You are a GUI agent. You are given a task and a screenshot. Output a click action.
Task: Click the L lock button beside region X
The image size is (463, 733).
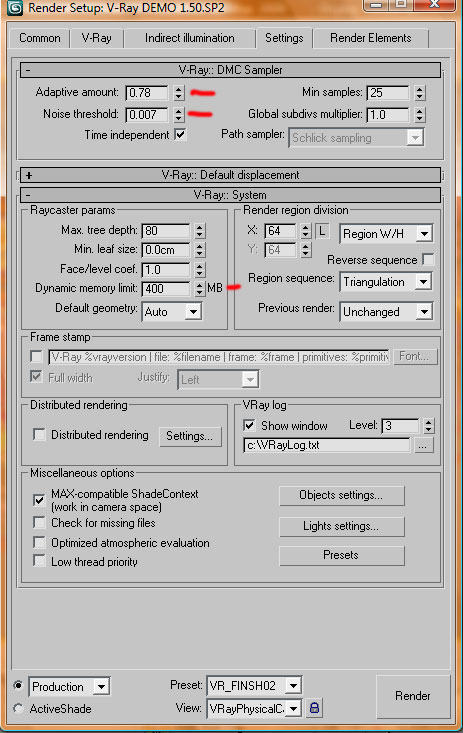[322, 230]
